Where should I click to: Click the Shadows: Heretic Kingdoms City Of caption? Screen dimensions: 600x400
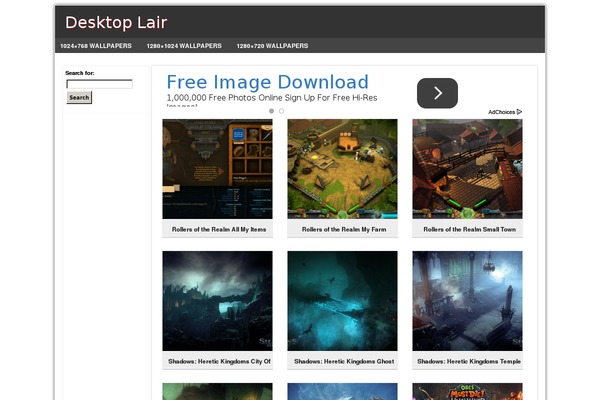[219, 361]
